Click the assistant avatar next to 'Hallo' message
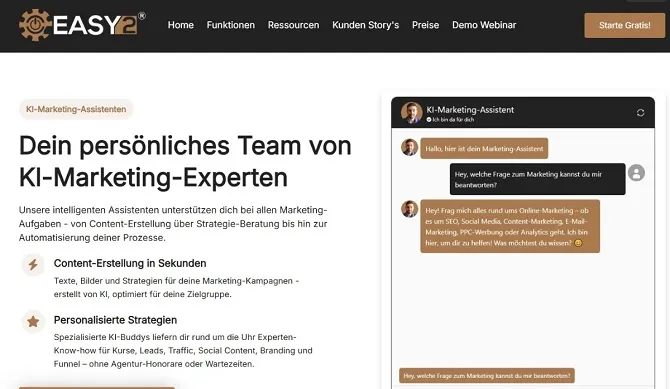The height and width of the screenshot is (389, 670). (x=409, y=147)
